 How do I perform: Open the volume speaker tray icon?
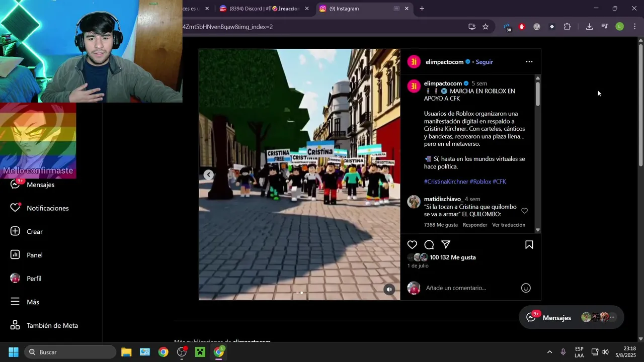(x=605, y=352)
